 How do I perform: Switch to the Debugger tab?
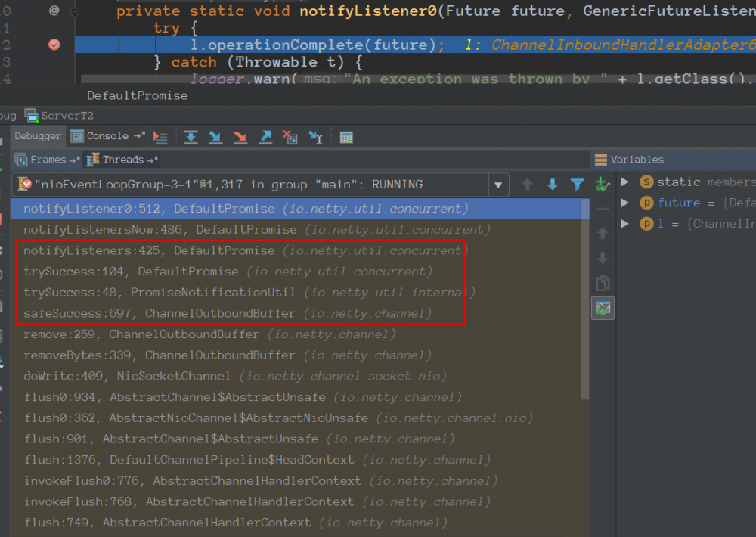tap(38, 136)
